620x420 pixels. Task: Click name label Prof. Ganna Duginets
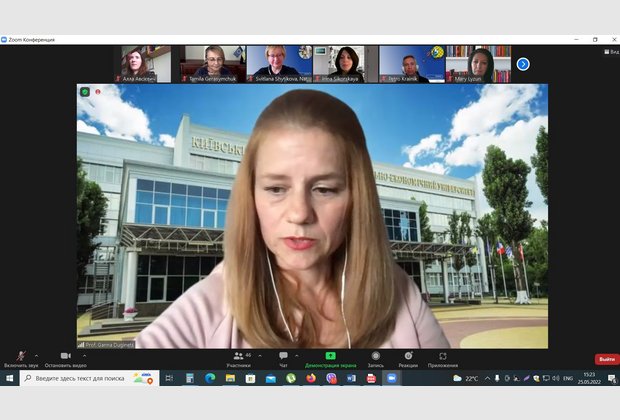pyautogui.click(x=106, y=345)
